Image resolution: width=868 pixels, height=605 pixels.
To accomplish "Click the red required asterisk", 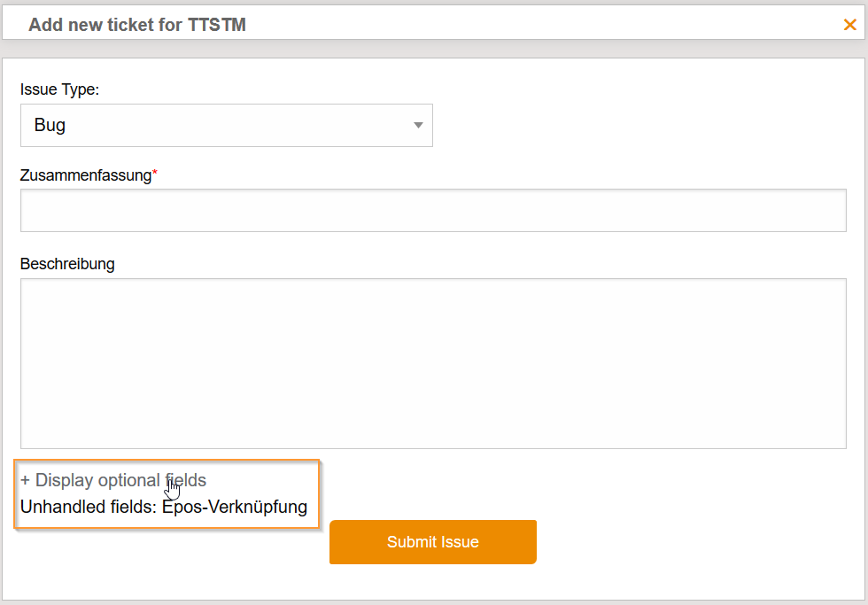I will point(155,174).
